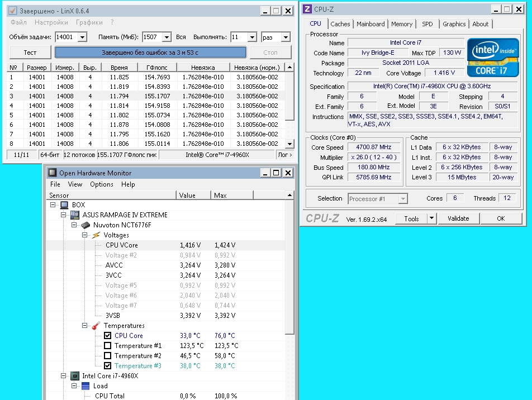Select the CPU VCore voltage row
This screenshot has width=532, height=400.
coord(165,245)
